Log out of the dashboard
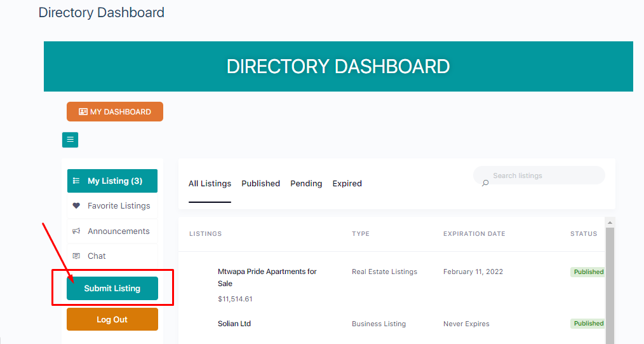Viewport: 644px width, 344px height. tap(112, 319)
